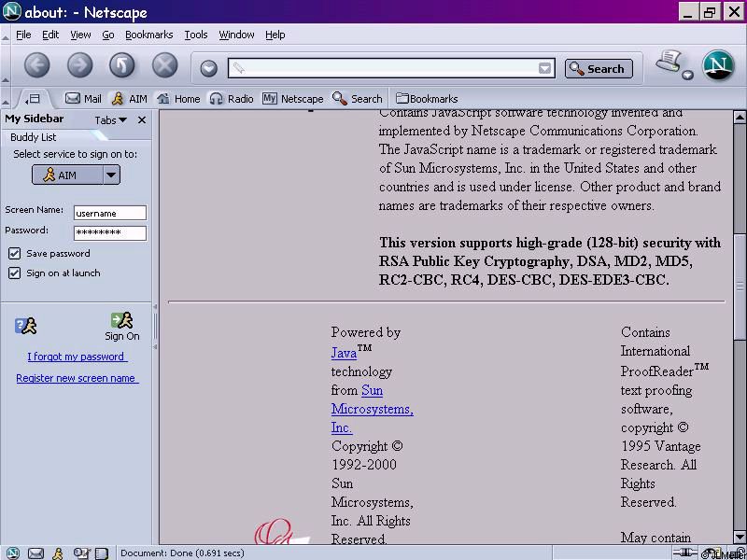Expand the address bar dropdown arrow
The width and height of the screenshot is (747, 560).
click(544, 68)
